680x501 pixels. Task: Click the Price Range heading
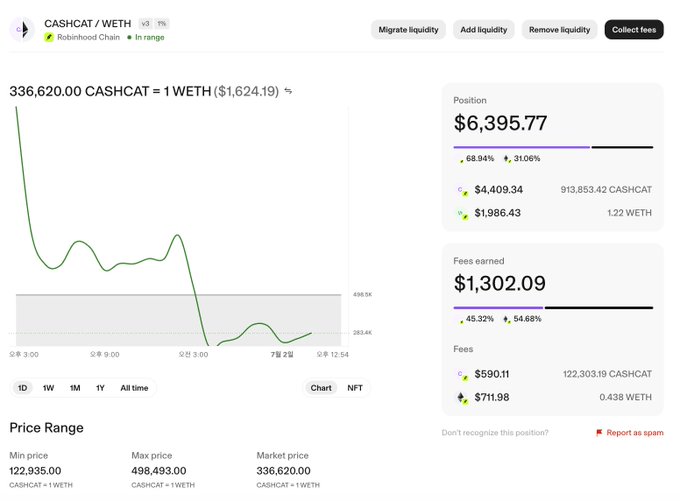tap(46, 428)
